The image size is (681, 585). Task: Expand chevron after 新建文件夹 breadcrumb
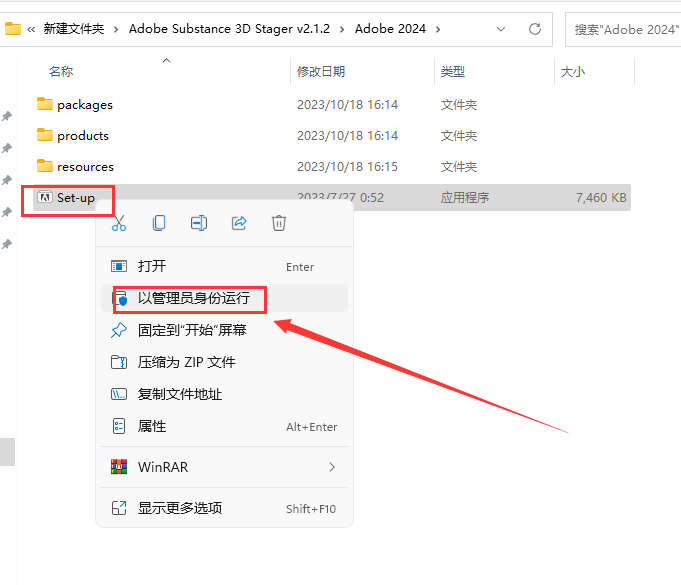coord(116,29)
